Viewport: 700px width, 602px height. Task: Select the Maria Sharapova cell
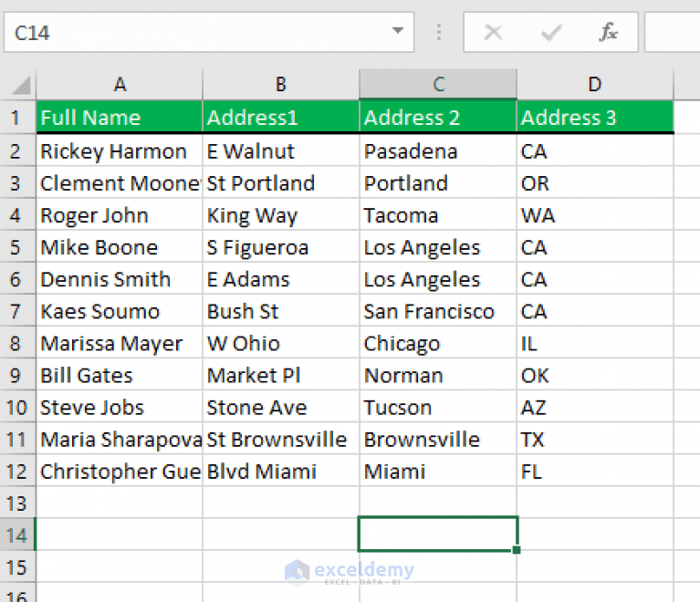120,439
